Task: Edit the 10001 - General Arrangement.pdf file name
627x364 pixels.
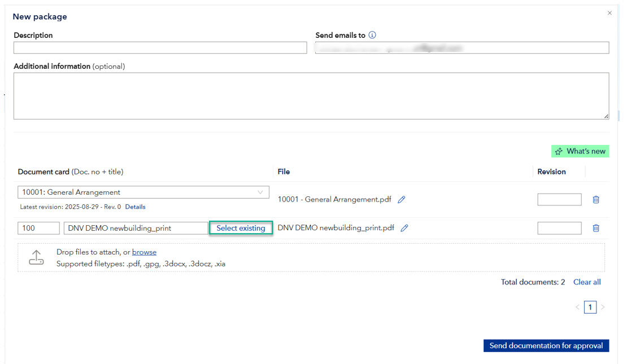Action: (402, 199)
